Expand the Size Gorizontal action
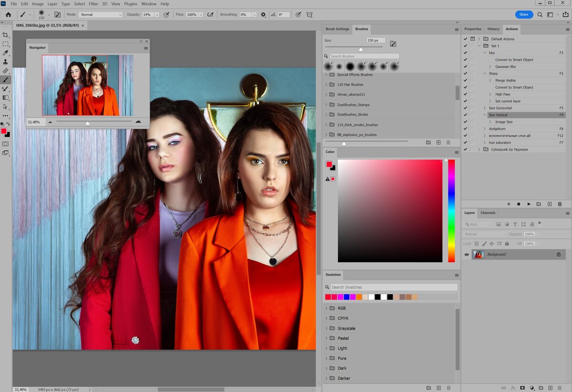Image resolution: width=572 pixels, height=392 pixels. coord(485,108)
